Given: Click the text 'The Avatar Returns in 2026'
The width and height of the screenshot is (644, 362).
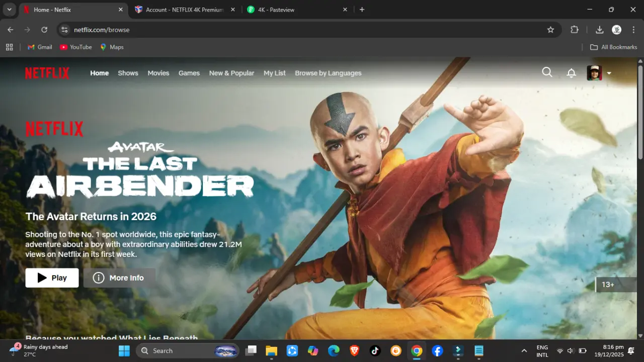Looking at the screenshot, I should point(91,216).
